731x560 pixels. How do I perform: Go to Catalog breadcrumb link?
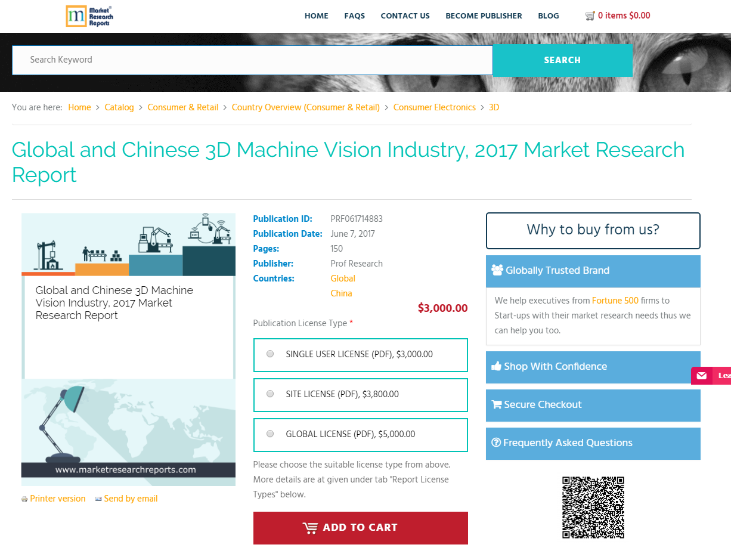119,107
